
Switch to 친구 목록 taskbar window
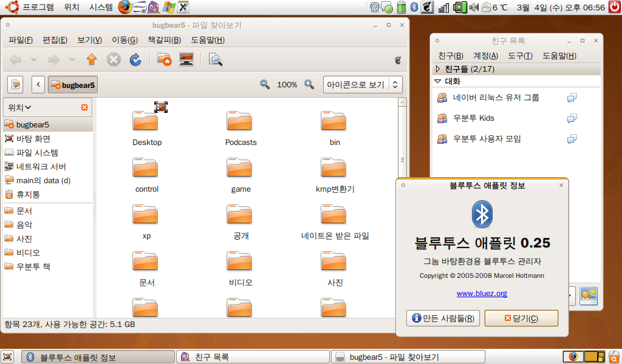pos(253,357)
